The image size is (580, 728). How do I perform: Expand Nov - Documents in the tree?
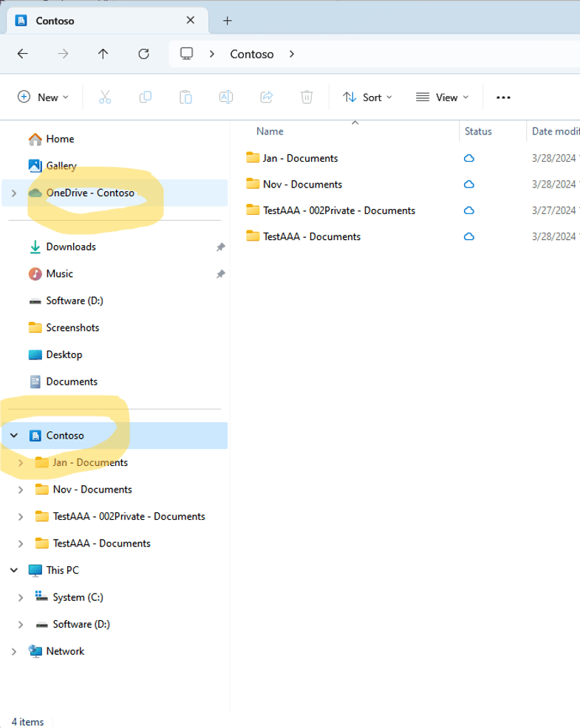pos(21,490)
